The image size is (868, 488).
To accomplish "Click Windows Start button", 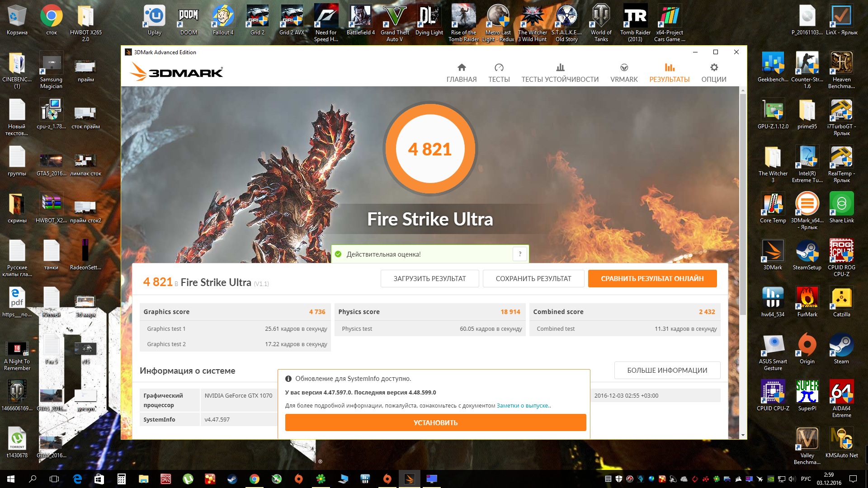I will (x=11, y=479).
